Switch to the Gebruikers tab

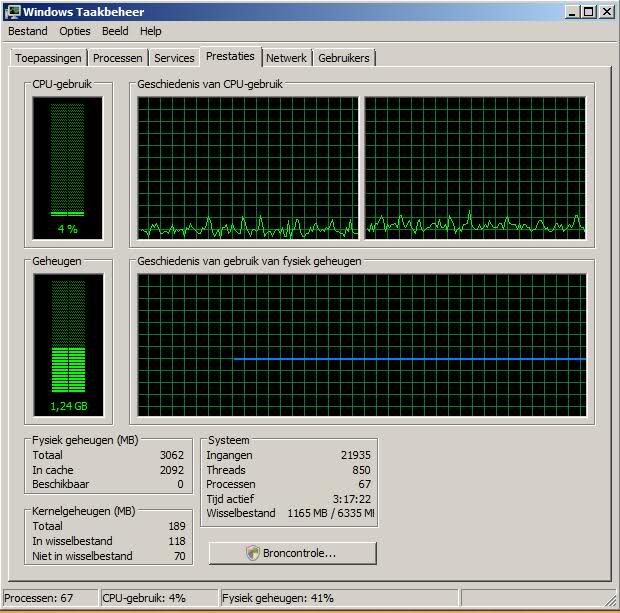tap(344, 58)
